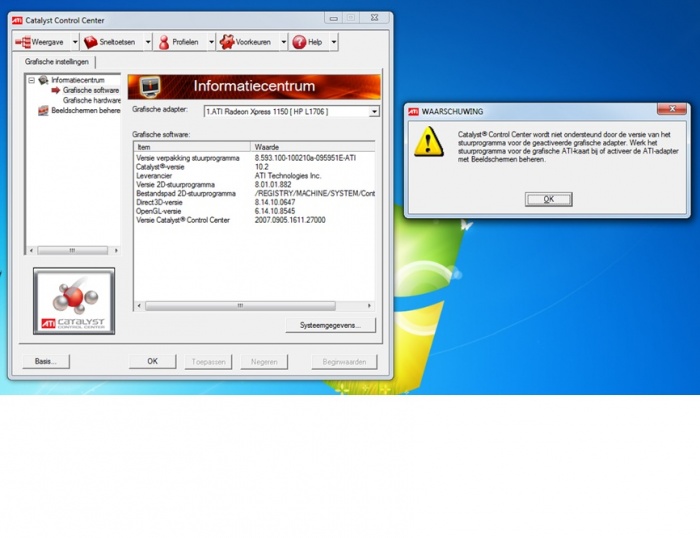Click the software list scroll left arrow
700x538 pixels.
tap(139, 306)
